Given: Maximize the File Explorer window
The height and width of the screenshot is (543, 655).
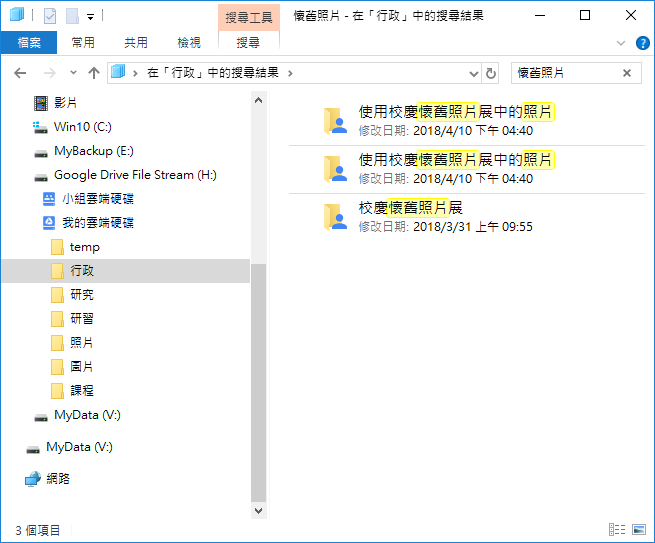Looking at the screenshot, I should click(585, 16).
